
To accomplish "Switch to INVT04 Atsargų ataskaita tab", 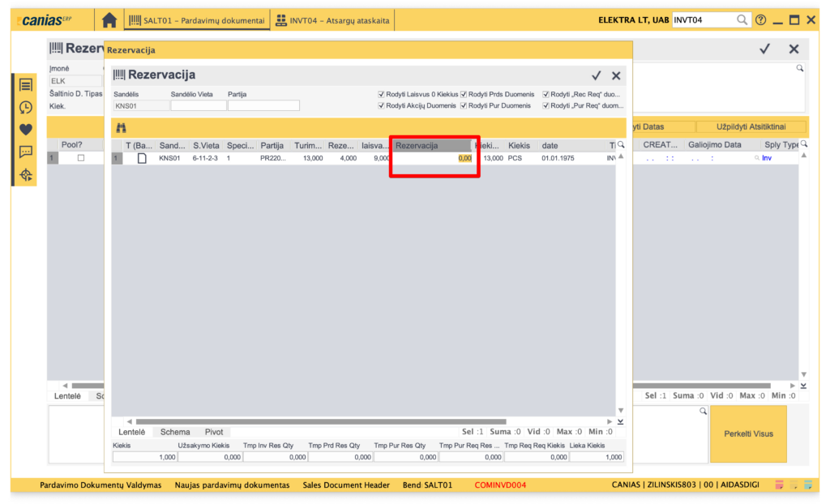I will (x=332, y=20).
